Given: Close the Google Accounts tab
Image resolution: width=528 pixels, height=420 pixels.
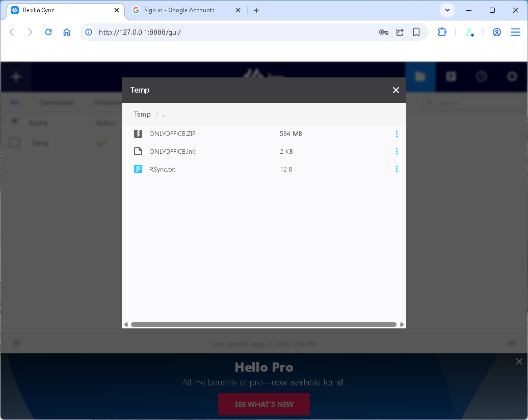Looking at the screenshot, I should [237, 10].
